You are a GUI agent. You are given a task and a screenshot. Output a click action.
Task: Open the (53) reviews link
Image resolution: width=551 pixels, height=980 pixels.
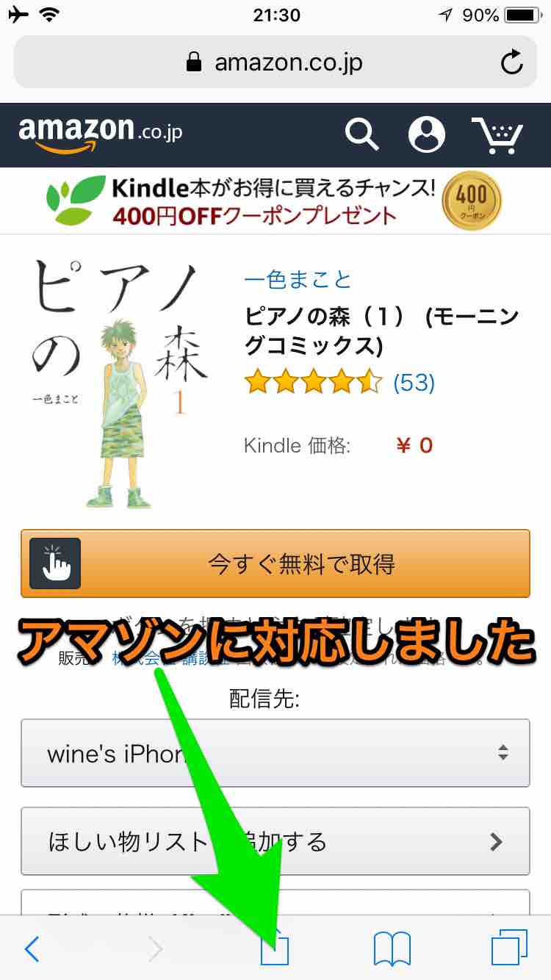(414, 383)
